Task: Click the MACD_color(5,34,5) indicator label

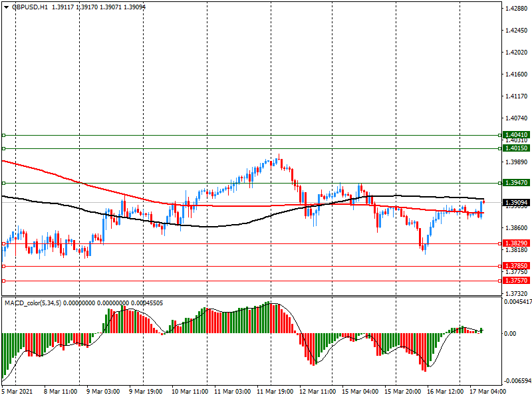Action: pyautogui.click(x=33, y=303)
